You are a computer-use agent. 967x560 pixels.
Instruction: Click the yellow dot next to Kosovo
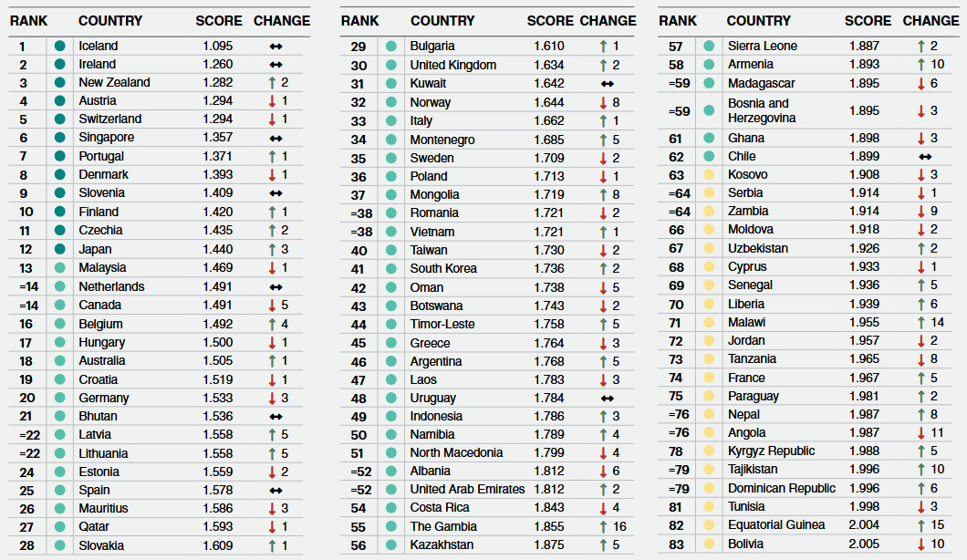tap(709, 175)
